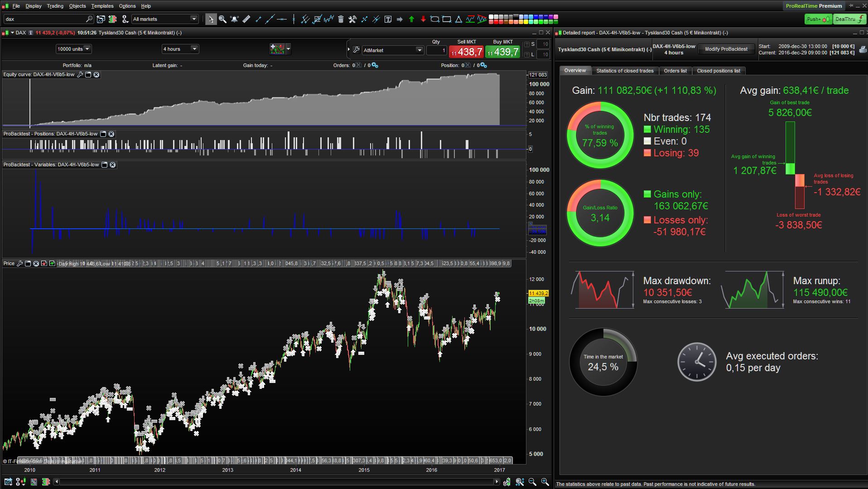Switch to Closed positions list tab
868x489 pixels.
tap(719, 71)
